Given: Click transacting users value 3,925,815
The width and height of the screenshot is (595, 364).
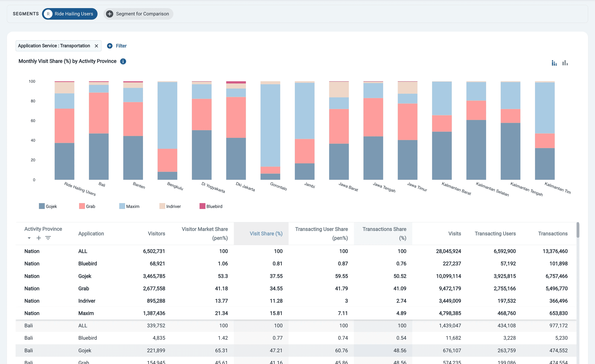Looking at the screenshot, I should [x=505, y=276].
